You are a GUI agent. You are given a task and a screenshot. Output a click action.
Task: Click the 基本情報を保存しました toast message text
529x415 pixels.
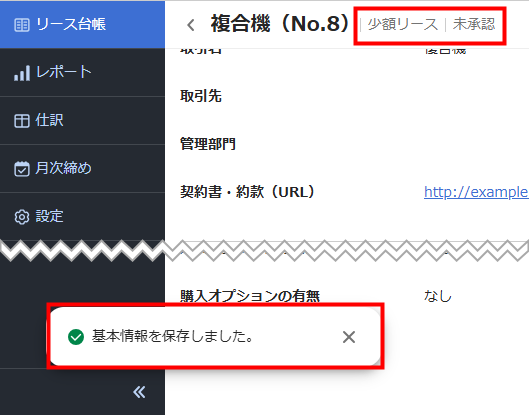click(173, 336)
